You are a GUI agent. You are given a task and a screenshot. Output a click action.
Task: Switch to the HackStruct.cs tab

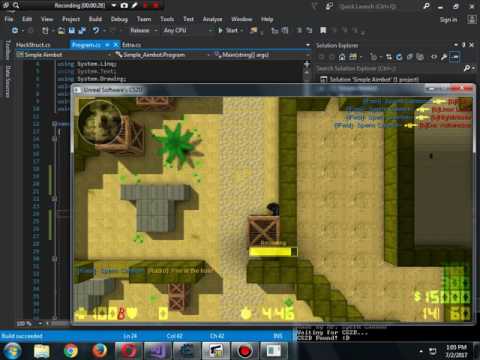33,45
